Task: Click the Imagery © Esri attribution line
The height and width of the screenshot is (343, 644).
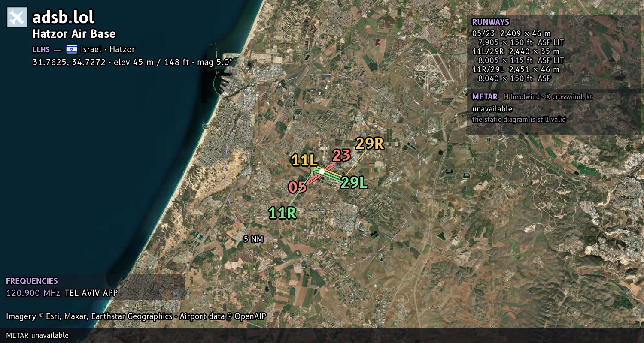Action: pos(136,316)
